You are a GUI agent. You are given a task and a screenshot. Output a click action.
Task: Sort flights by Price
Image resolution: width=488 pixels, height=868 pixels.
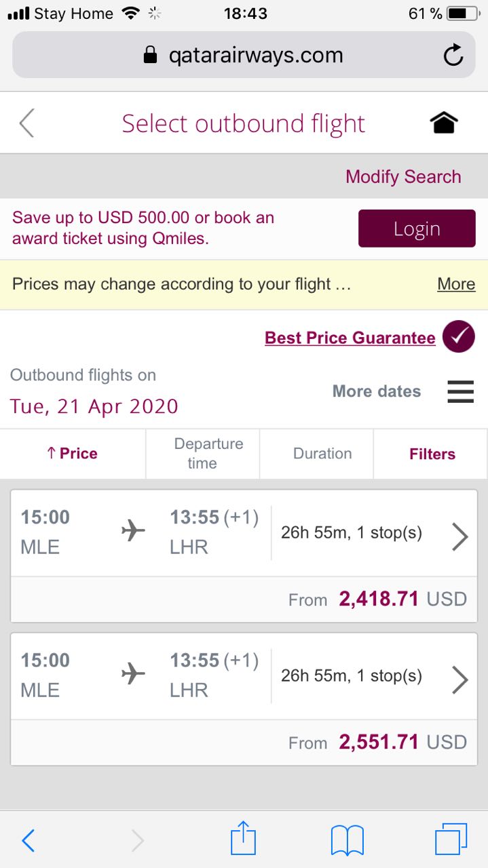pos(73,454)
